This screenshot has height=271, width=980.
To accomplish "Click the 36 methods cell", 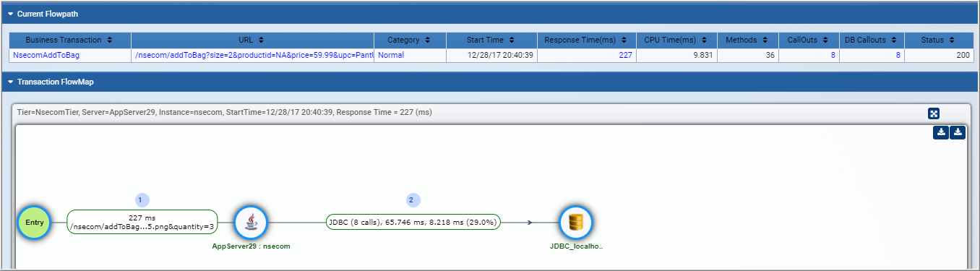I will pos(748,55).
